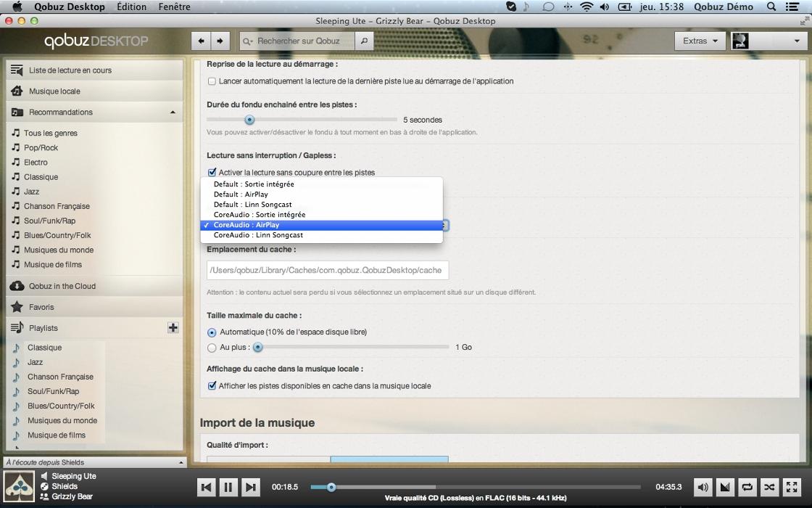Click the cache location path field

pyautogui.click(x=328, y=270)
